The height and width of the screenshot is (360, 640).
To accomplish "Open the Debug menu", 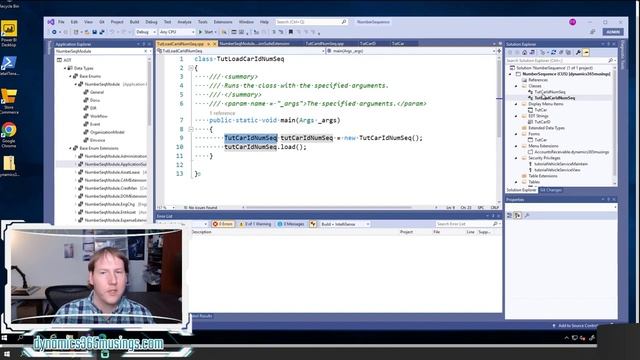I will click(x=151, y=22).
